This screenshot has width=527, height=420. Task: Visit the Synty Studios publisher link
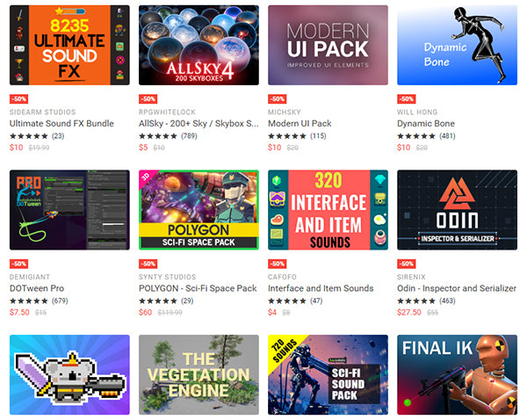167,277
